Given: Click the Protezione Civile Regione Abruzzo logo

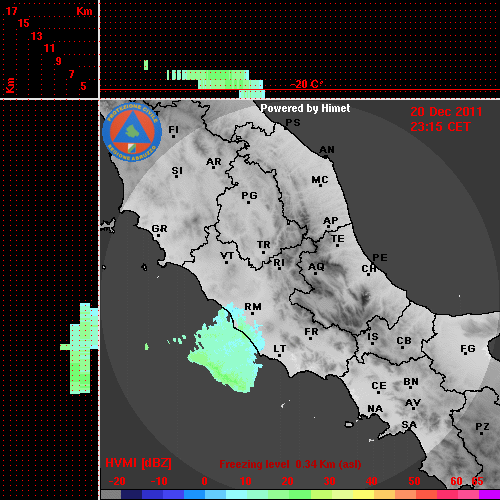Looking at the screenshot, I should (x=132, y=132).
